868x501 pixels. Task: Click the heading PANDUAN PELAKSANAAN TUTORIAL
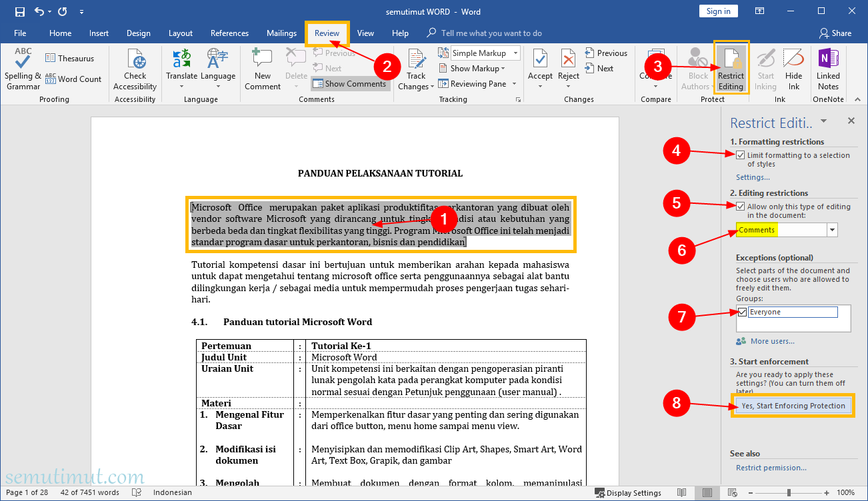tap(380, 173)
